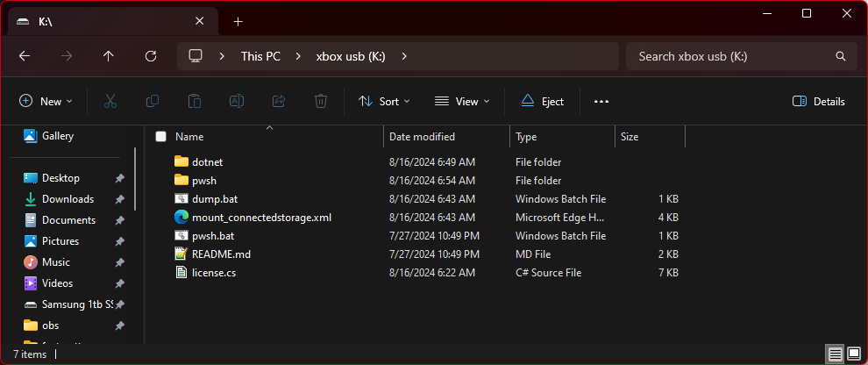Image resolution: width=868 pixels, height=365 pixels.
Task: Click the Edge icon of mount_connectedstorage.xml
Action: (181, 217)
